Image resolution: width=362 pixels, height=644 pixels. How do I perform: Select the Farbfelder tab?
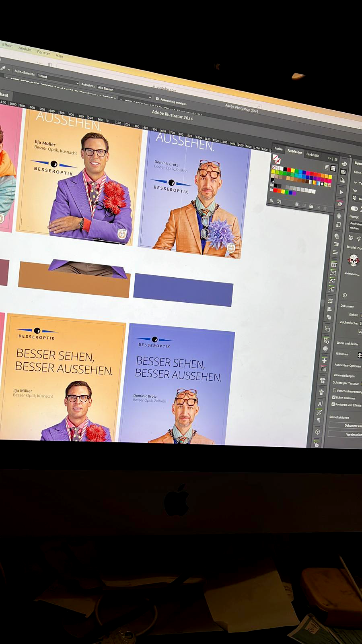[x=295, y=152]
